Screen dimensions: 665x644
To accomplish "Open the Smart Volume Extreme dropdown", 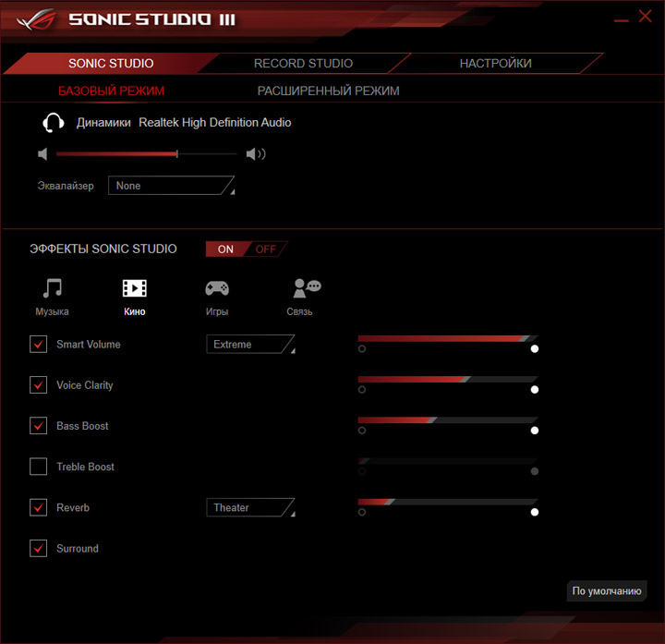I will [x=250, y=344].
